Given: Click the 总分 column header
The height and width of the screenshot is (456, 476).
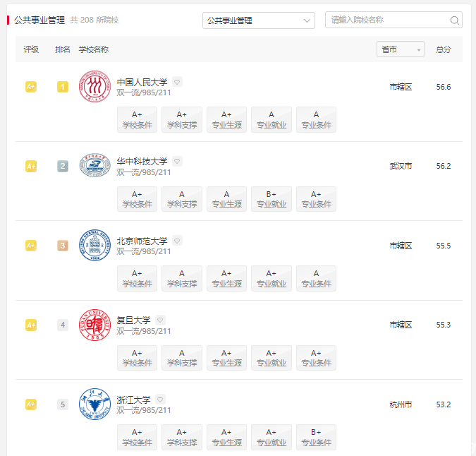Looking at the screenshot, I should (444, 49).
